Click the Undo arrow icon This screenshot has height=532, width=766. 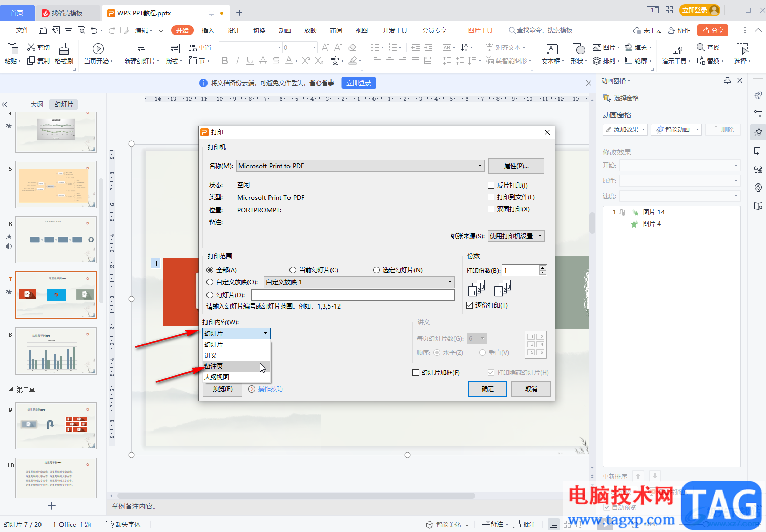point(94,30)
